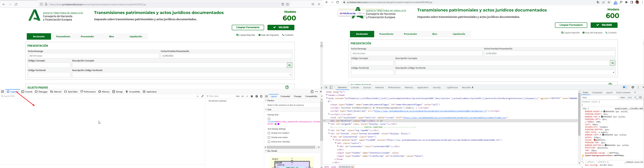Toggle dark color scheme simulation in Firefox
The height and width of the screenshot is (168, 644).
pyautogui.click(x=257, y=96)
